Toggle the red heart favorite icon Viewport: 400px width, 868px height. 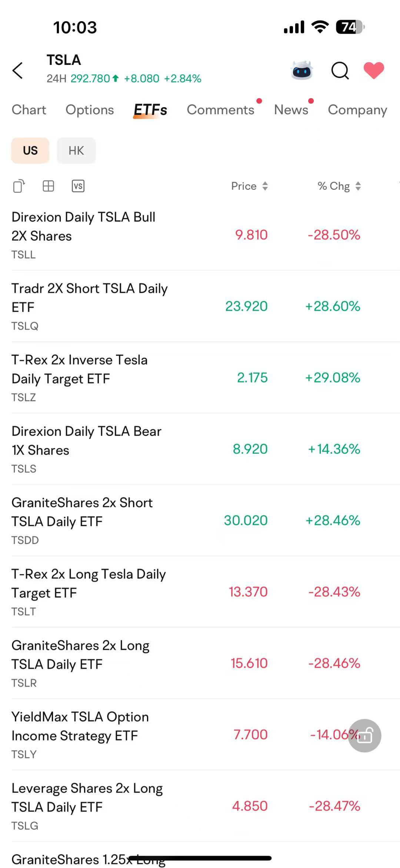point(374,70)
